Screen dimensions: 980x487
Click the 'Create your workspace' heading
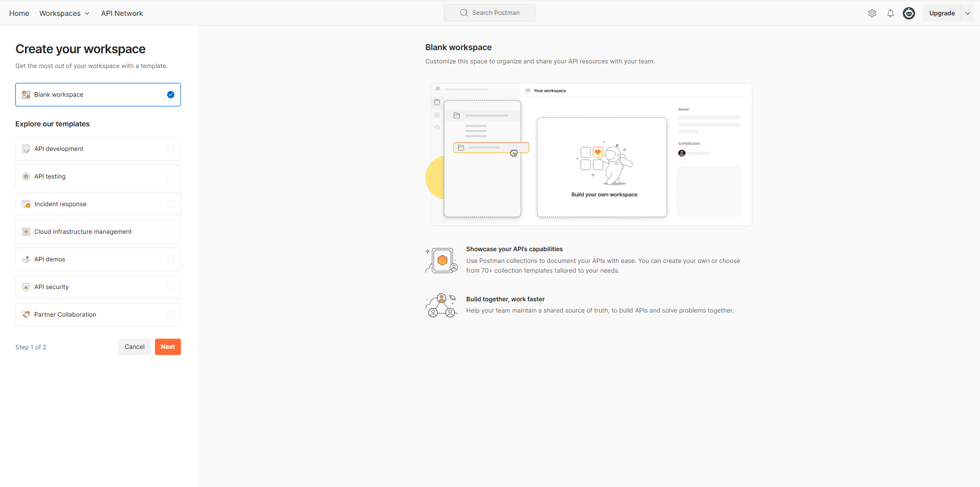coord(80,49)
